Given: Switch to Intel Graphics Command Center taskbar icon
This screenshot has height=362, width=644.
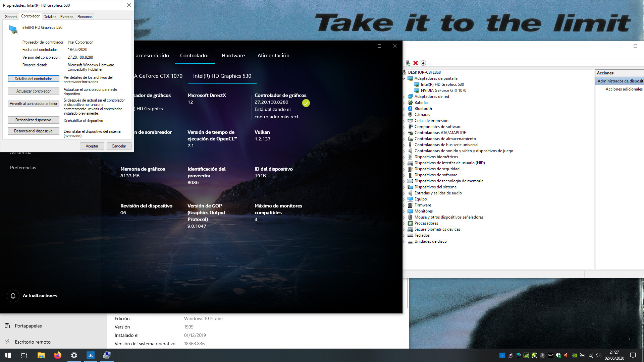Looking at the screenshot, I should tap(91, 355).
